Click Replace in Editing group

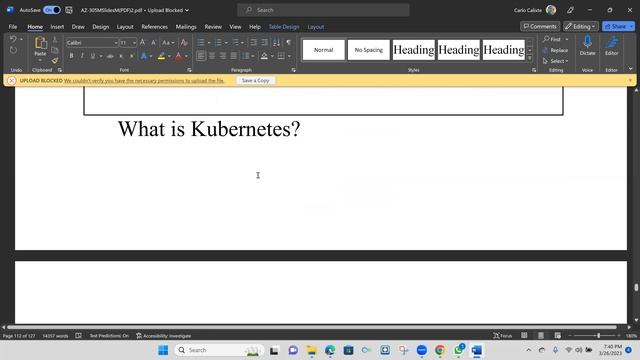click(x=556, y=50)
